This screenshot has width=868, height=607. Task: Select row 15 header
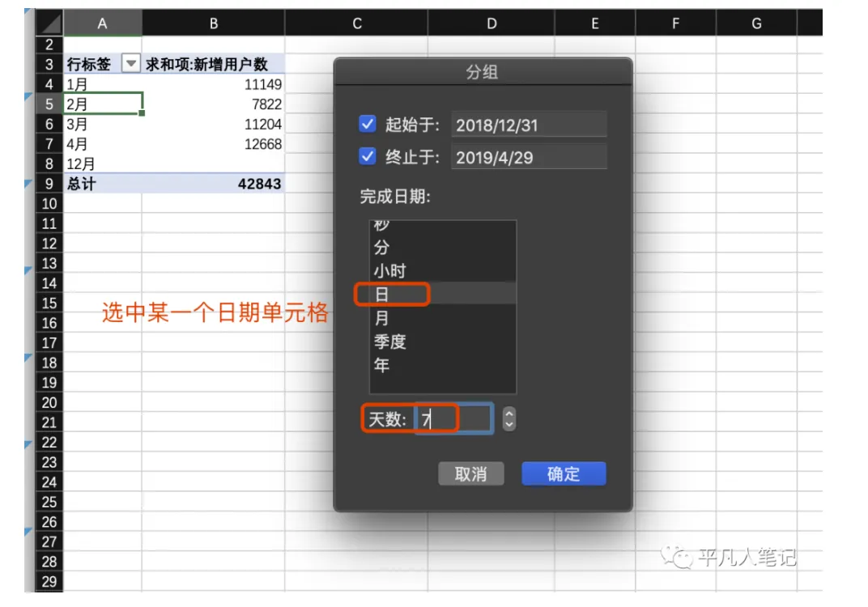pos(49,303)
